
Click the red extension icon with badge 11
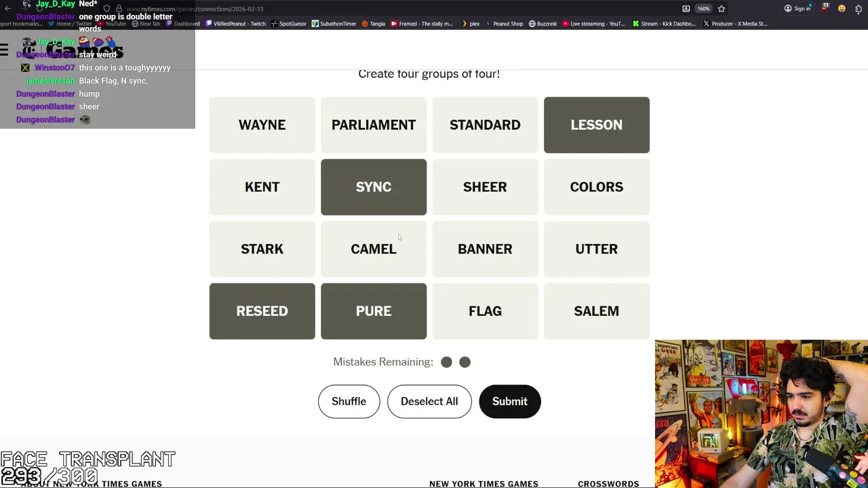click(825, 8)
